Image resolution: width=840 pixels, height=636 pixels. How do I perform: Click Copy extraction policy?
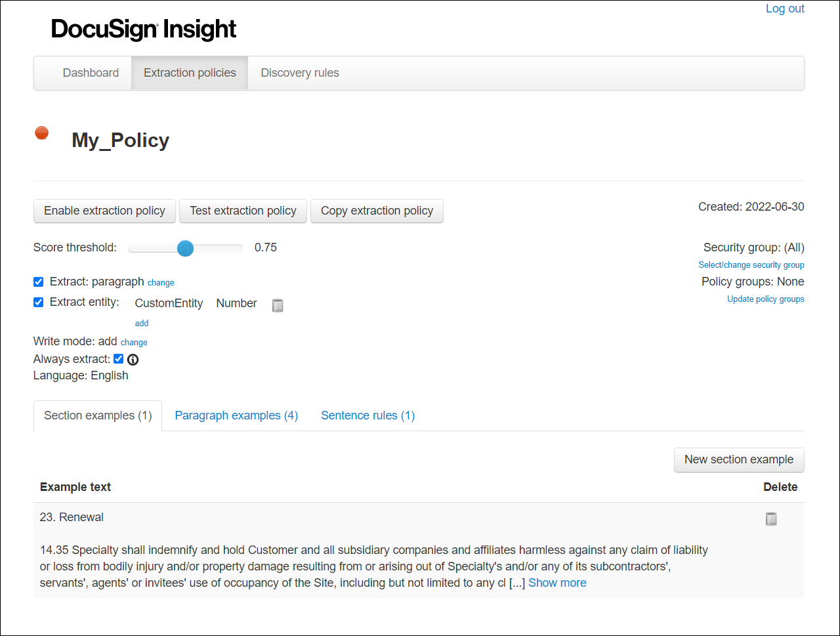pyautogui.click(x=377, y=211)
